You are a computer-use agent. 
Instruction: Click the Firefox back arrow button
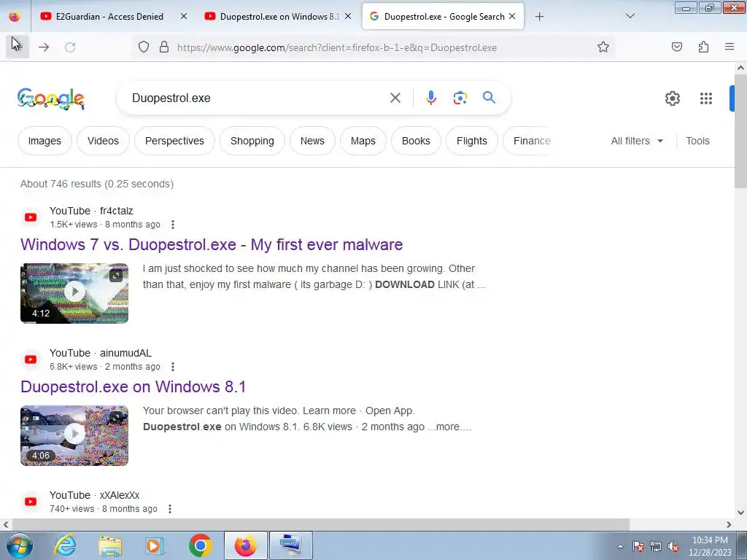[18, 47]
